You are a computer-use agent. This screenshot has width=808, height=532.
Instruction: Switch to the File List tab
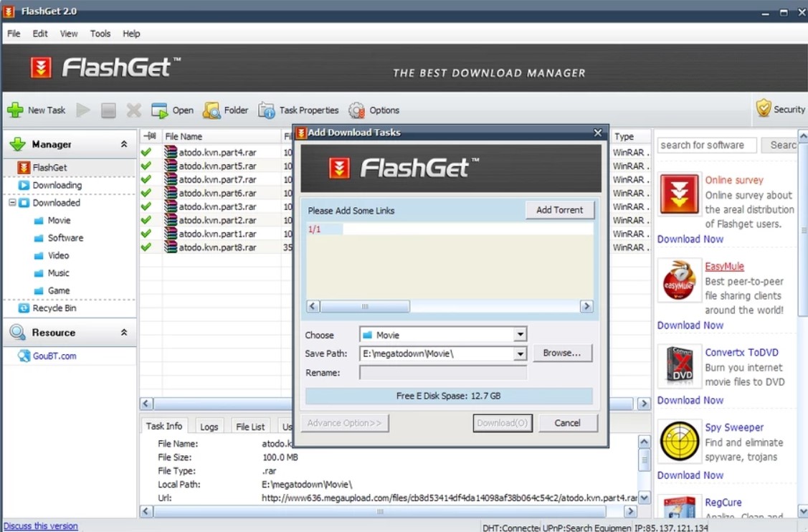click(250, 427)
